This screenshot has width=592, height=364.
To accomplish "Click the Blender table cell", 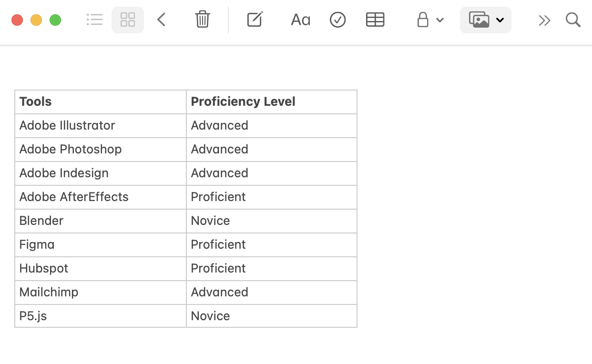I will pos(101,221).
